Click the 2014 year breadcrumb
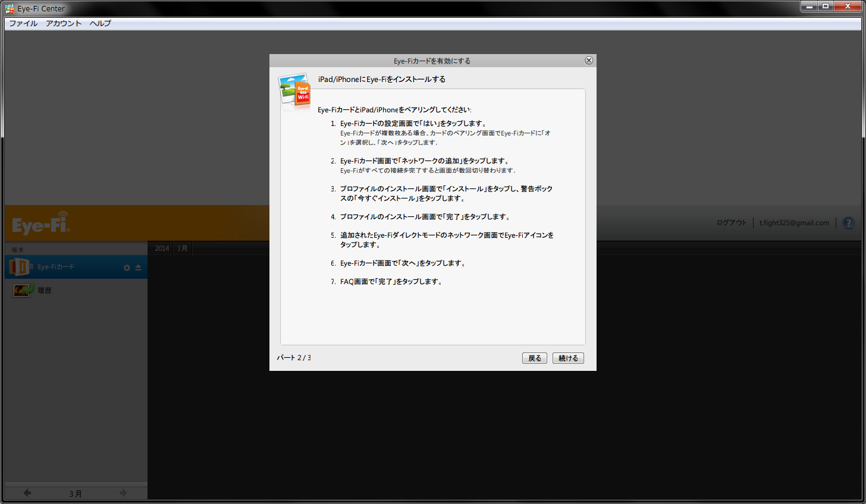This screenshot has width=866, height=504. 162,248
